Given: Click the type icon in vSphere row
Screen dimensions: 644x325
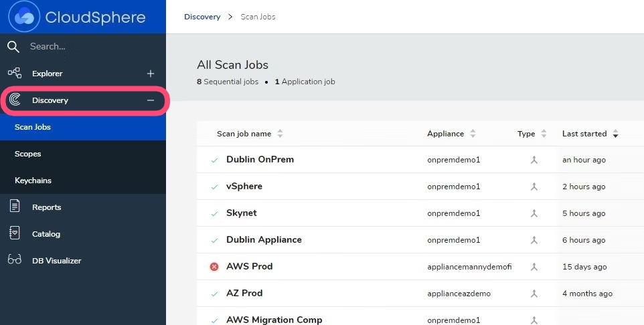Looking at the screenshot, I should 534,187.
